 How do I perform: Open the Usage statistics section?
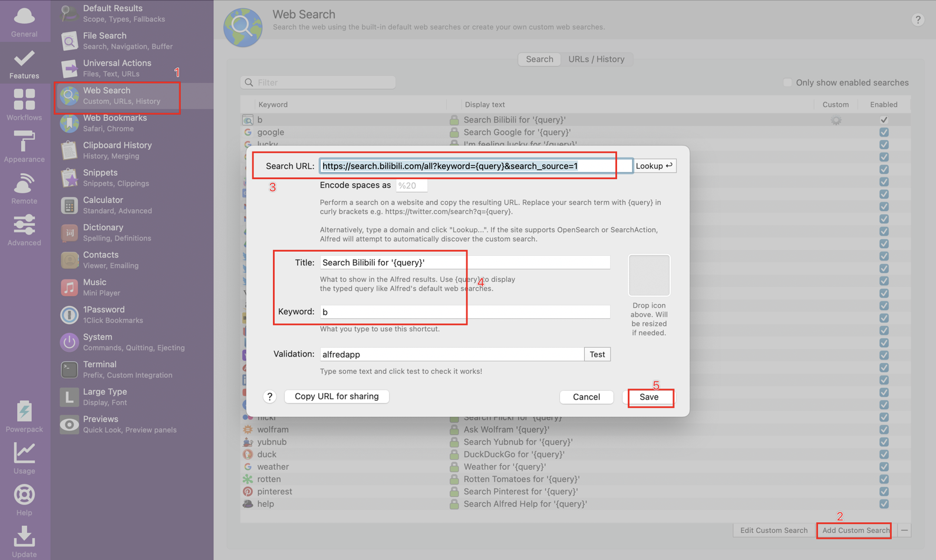[x=24, y=458]
